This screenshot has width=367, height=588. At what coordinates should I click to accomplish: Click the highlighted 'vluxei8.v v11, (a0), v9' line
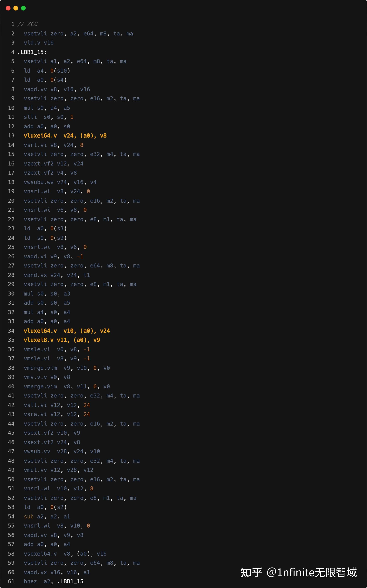(x=62, y=340)
